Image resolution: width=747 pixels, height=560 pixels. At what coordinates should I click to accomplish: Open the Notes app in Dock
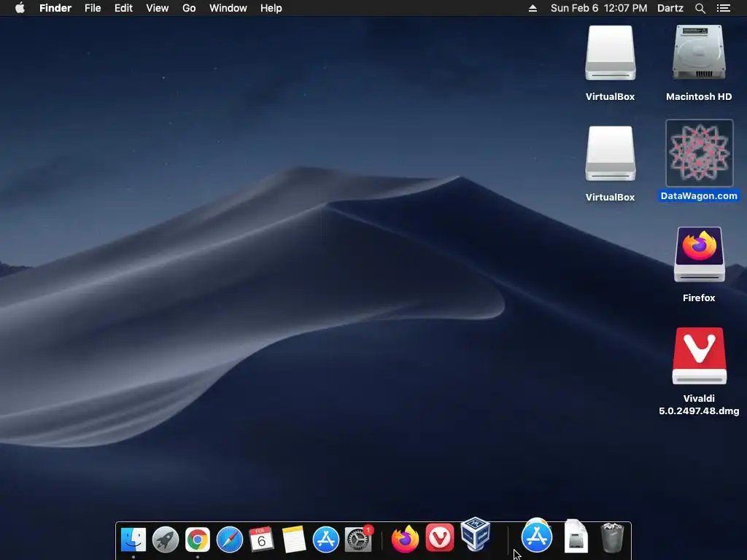293,540
